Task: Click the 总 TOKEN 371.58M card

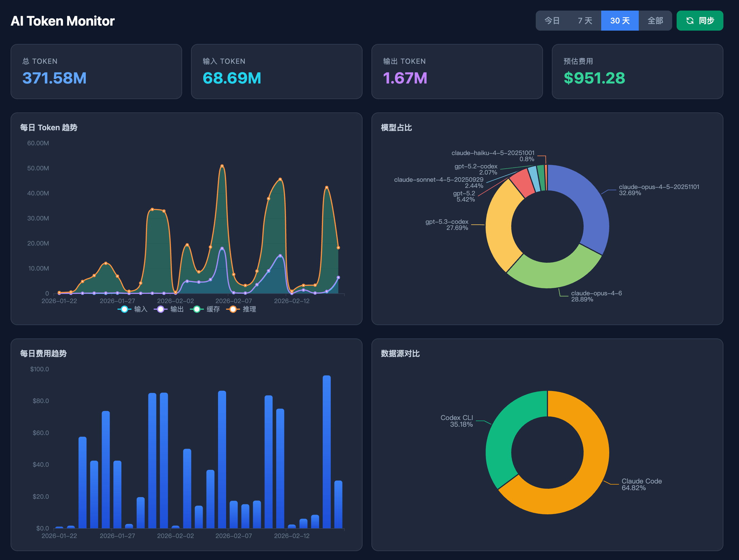Action: coord(96,72)
